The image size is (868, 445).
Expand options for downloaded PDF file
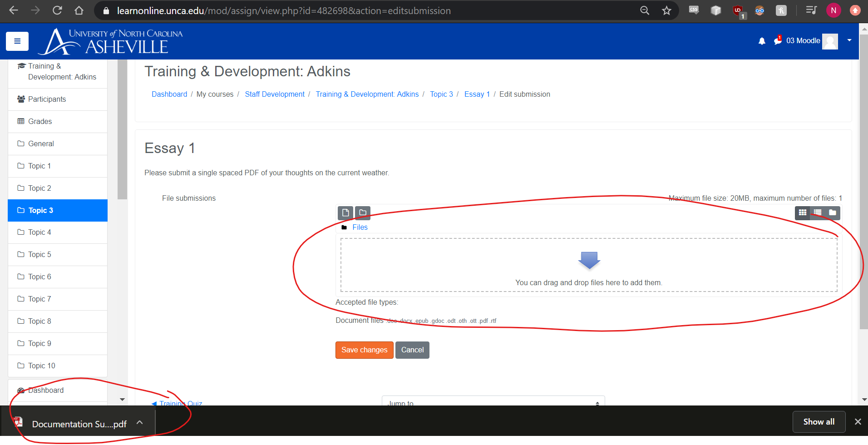tap(140, 423)
